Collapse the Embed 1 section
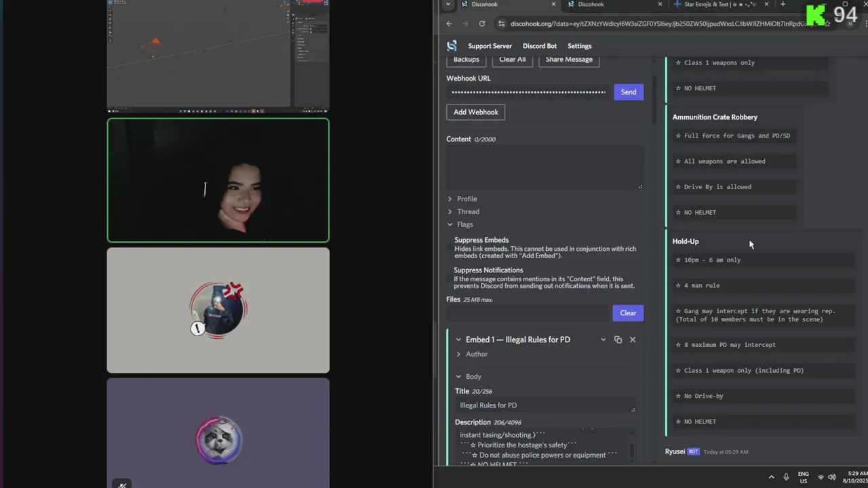Viewport: 868px width, 488px height. coord(458,340)
